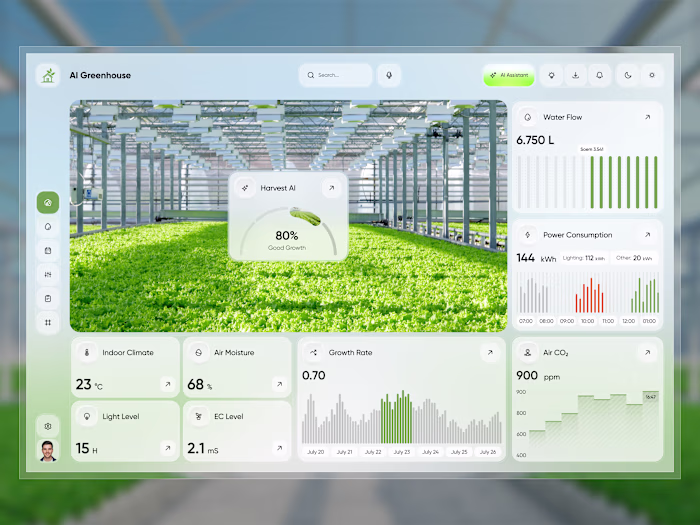Open Air Moisture details arrow
This screenshot has height=525, width=700.
[x=279, y=384]
